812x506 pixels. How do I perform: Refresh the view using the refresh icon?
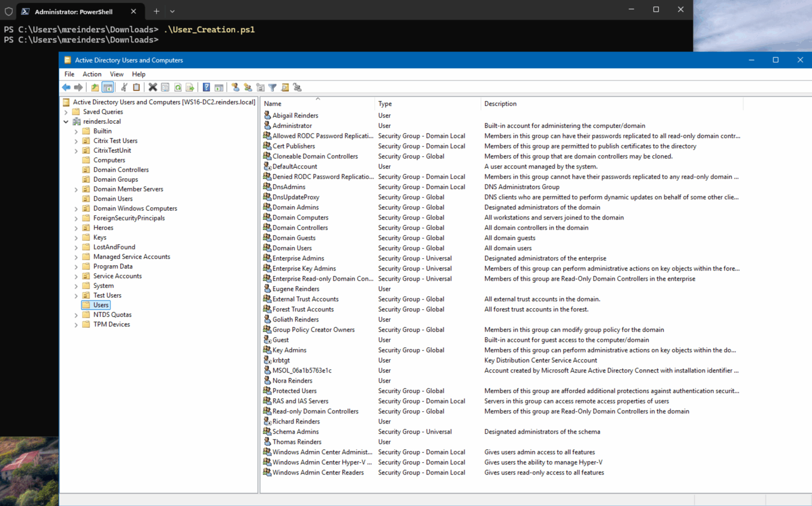point(178,87)
